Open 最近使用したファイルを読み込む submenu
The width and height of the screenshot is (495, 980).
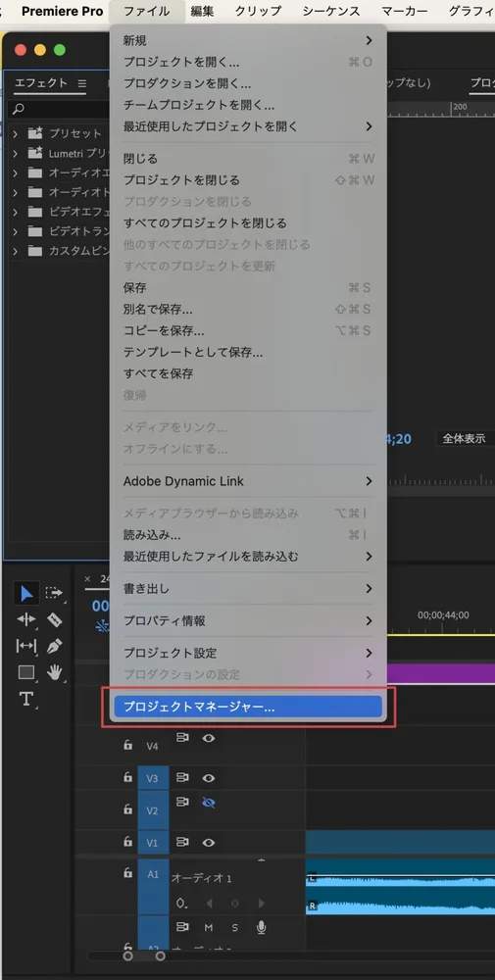[248, 557]
